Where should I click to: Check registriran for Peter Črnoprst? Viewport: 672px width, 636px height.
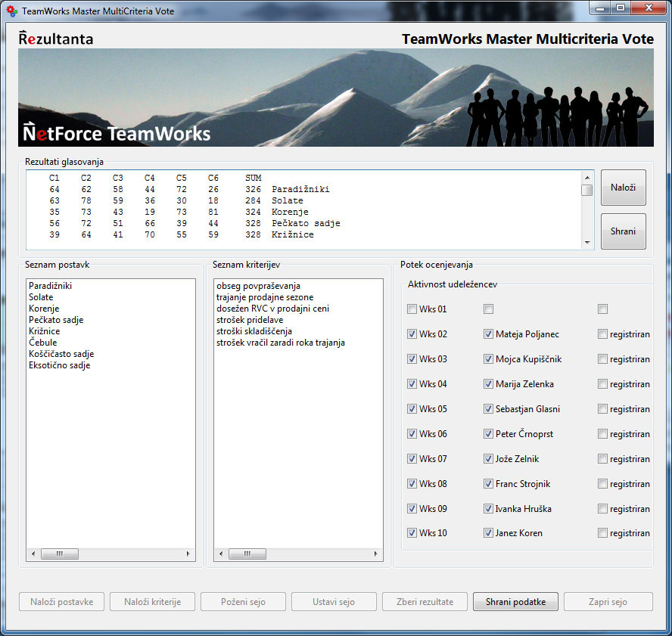click(x=602, y=434)
